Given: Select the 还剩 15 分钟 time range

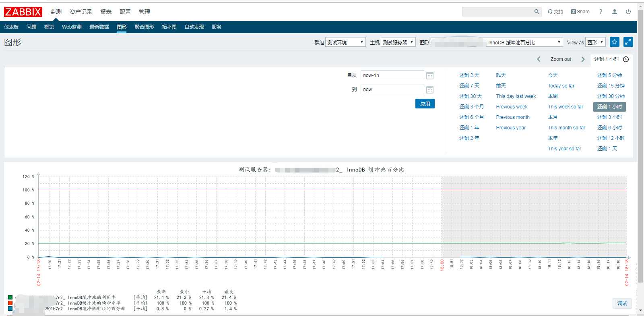Looking at the screenshot, I should (611, 86).
